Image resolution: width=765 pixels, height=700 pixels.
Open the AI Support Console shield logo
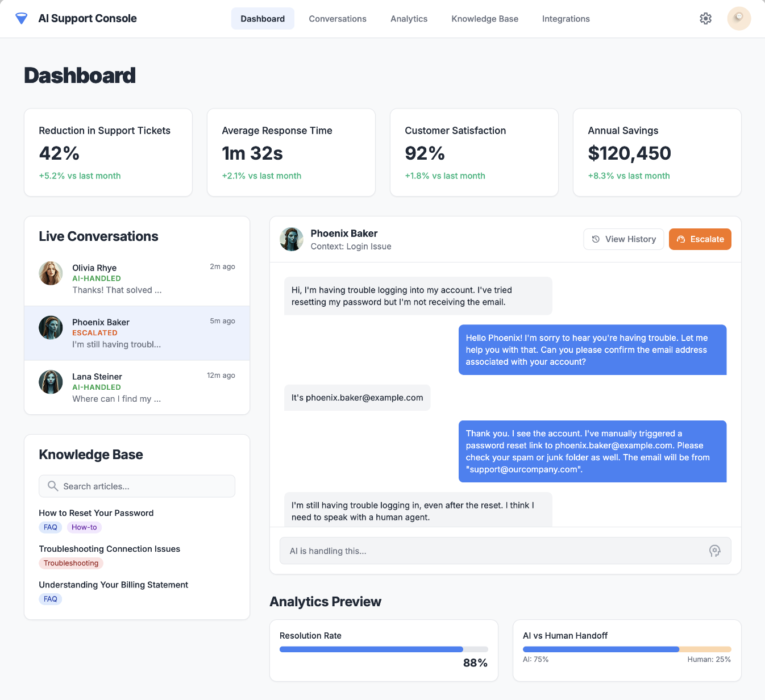(21, 18)
